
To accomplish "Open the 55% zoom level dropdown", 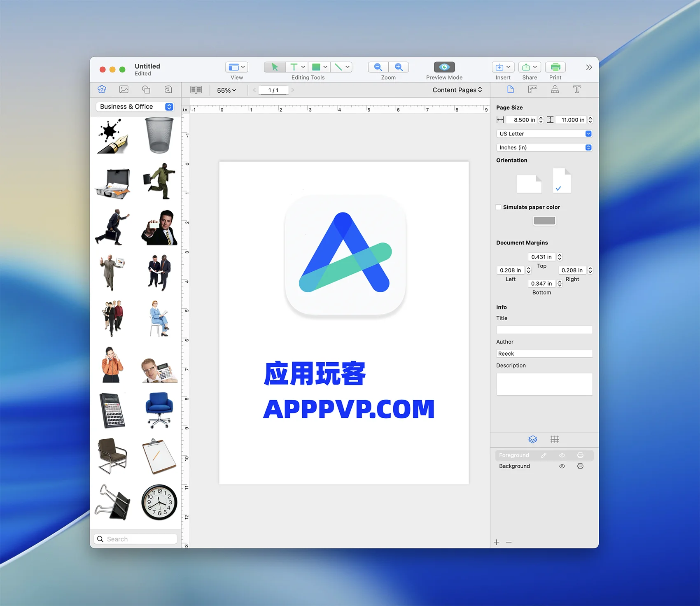I will click(x=226, y=90).
